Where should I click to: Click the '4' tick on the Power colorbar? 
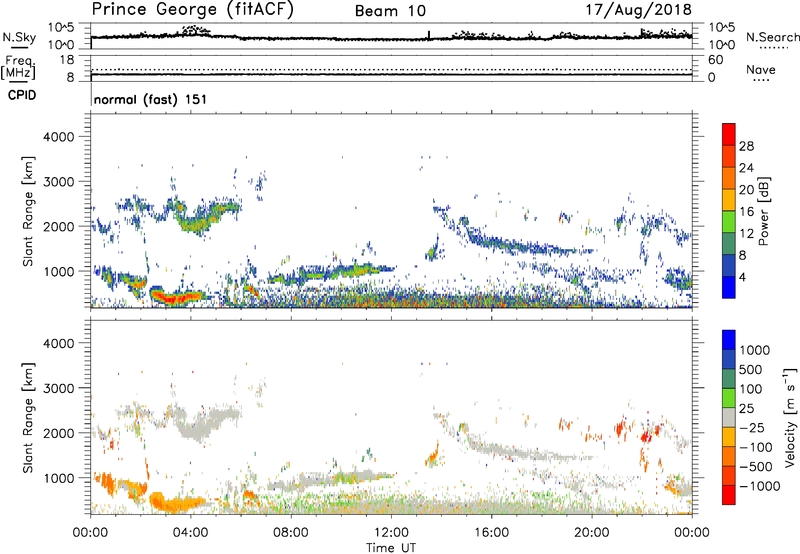pos(742,277)
